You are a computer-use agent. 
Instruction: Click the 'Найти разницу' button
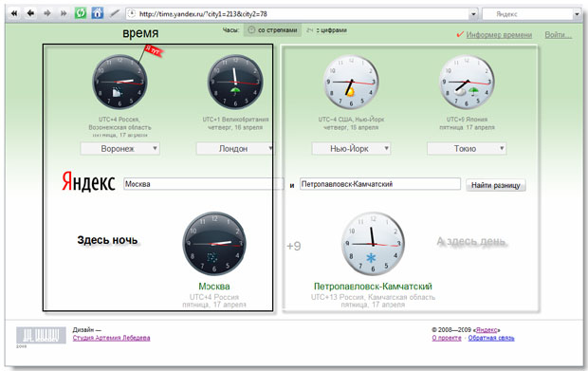[496, 185]
